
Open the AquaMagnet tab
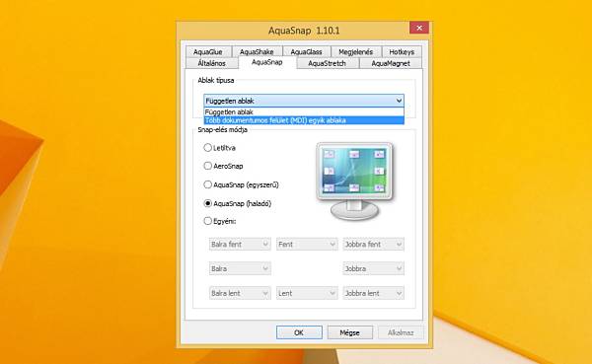click(x=391, y=63)
